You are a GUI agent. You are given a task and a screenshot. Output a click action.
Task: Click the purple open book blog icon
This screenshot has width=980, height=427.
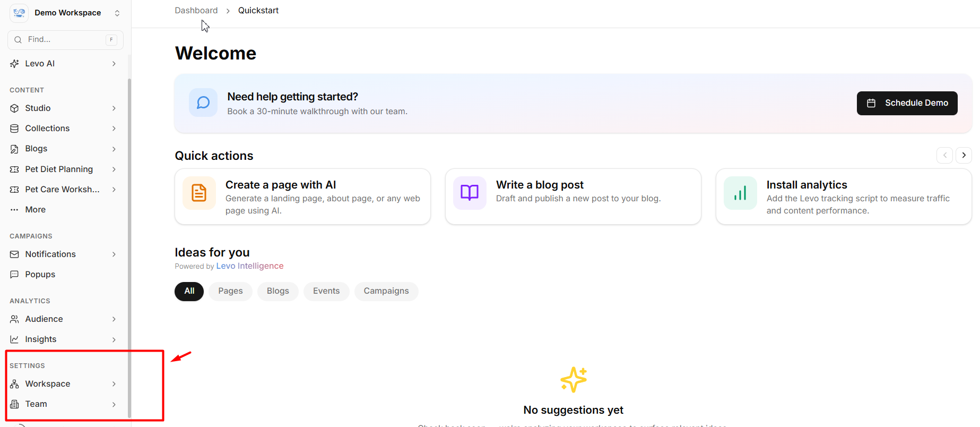(x=470, y=193)
